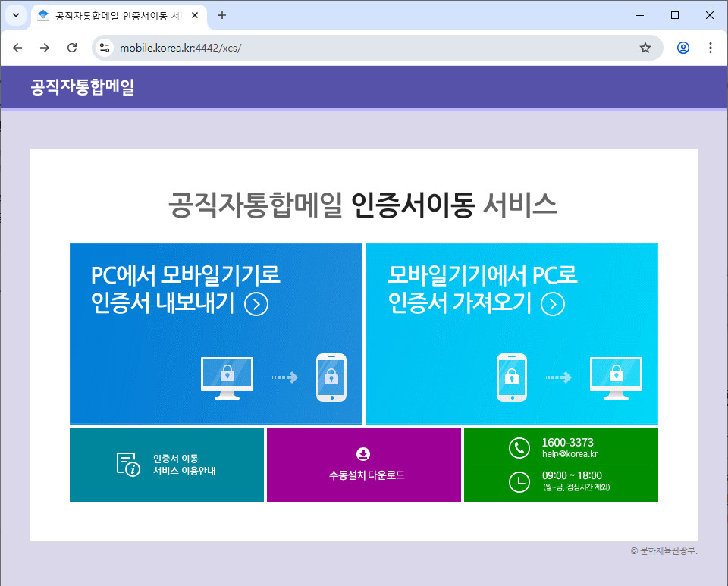Maximize the browser window
The image size is (728, 586).
pyautogui.click(x=675, y=15)
